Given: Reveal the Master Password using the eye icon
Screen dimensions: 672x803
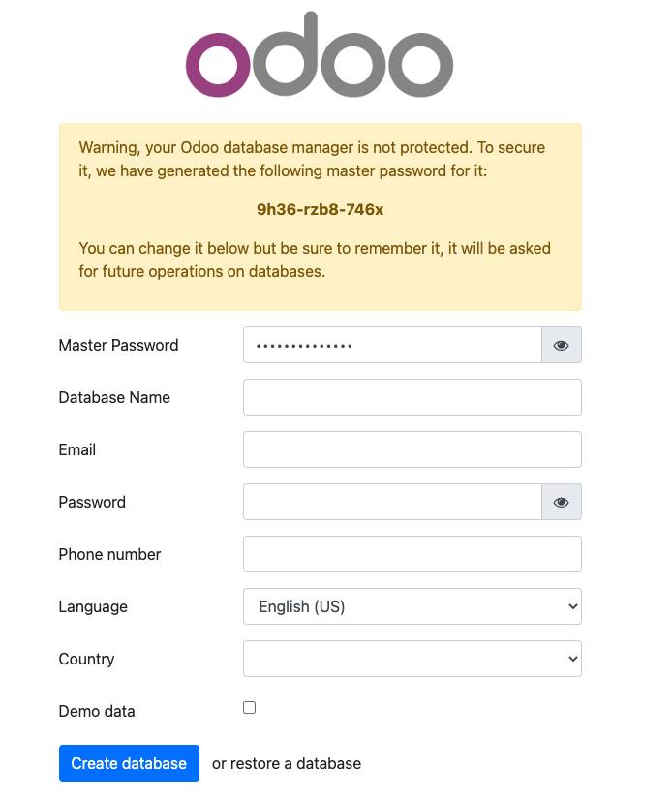Looking at the screenshot, I should point(561,344).
